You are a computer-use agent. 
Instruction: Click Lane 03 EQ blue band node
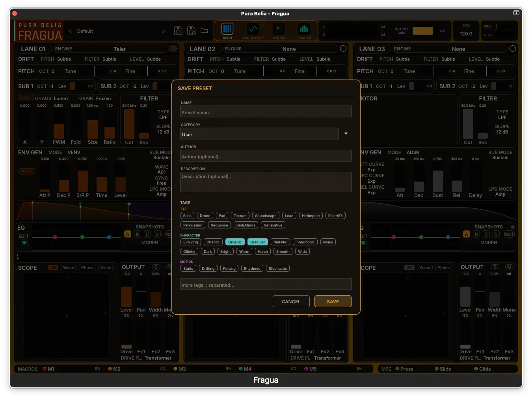pyautogui.click(x=448, y=237)
